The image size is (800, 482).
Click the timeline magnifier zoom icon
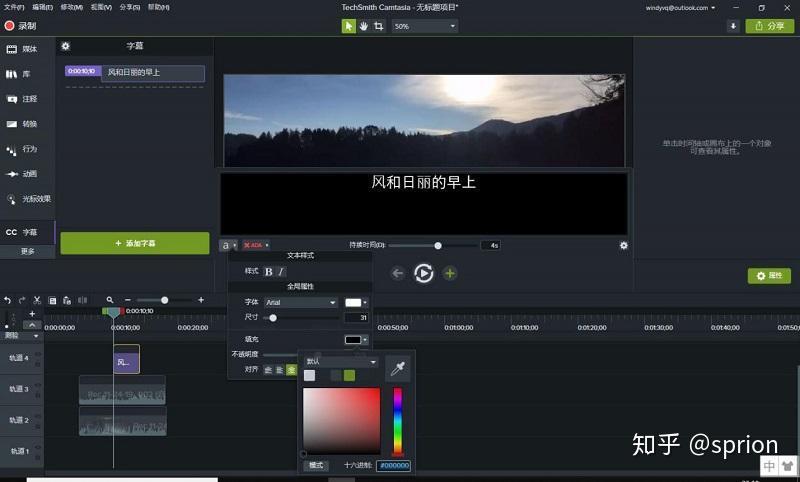pyautogui.click(x=110, y=300)
